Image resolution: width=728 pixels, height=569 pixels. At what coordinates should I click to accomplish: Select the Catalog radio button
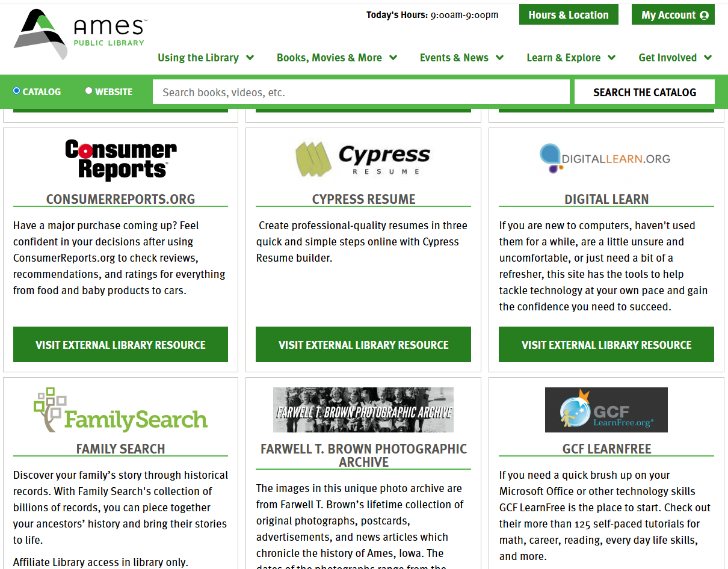(x=17, y=91)
